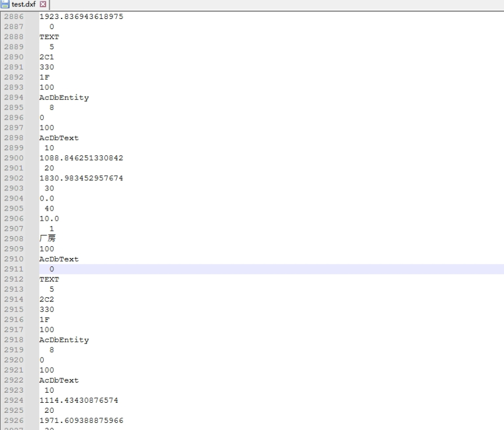
Task: Click line number 2911 in the margin
Action: [x=13, y=269]
